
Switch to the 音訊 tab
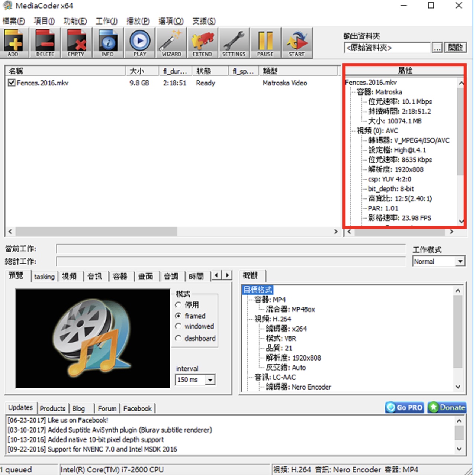pos(94,277)
